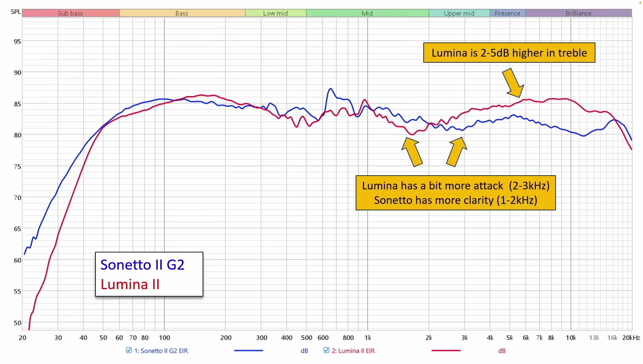The width and height of the screenshot is (643, 364).
Task: Select the Brilliance frequency band
Action: [579, 13]
